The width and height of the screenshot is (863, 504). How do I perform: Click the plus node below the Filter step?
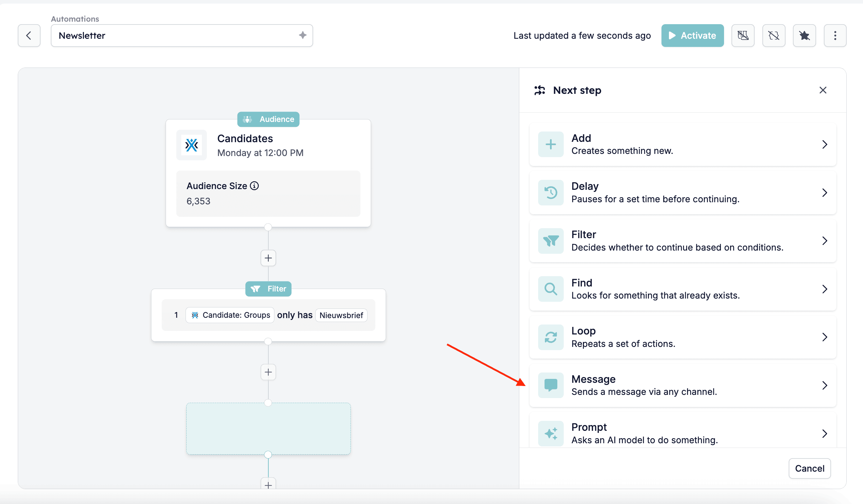pyautogui.click(x=268, y=372)
